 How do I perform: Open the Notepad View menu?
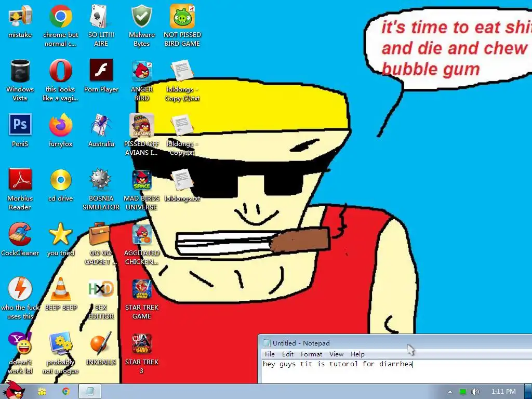coord(336,354)
